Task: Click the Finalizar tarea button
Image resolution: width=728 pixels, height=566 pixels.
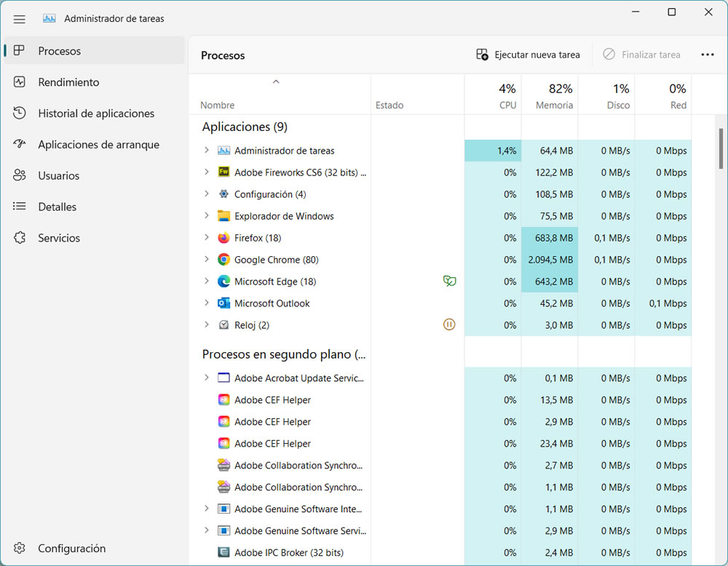Action: point(641,55)
